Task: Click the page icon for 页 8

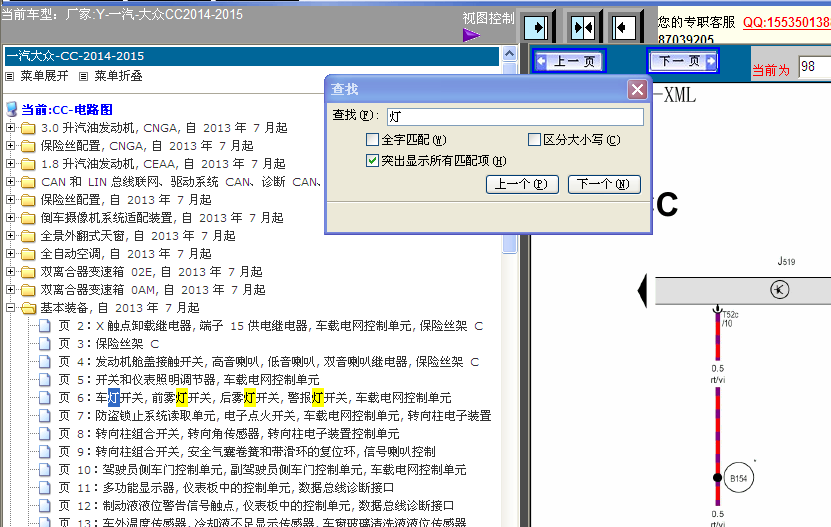Action: [x=45, y=434]
